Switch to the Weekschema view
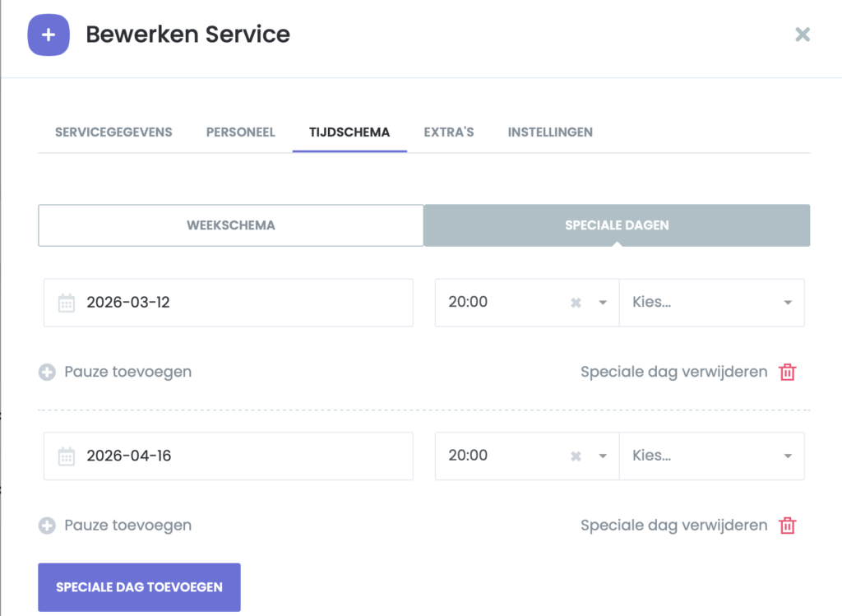This screenshot has height=616, width=842. [x=230, y=225]
